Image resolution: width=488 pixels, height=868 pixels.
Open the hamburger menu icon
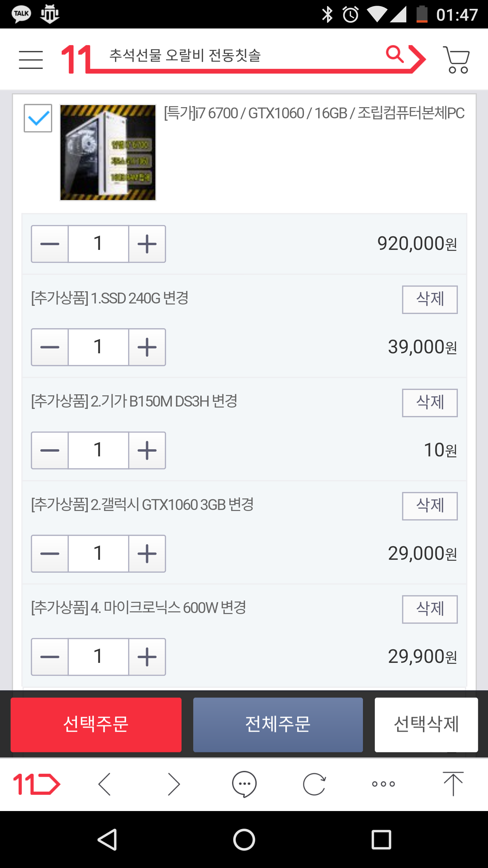click(31, 60)
